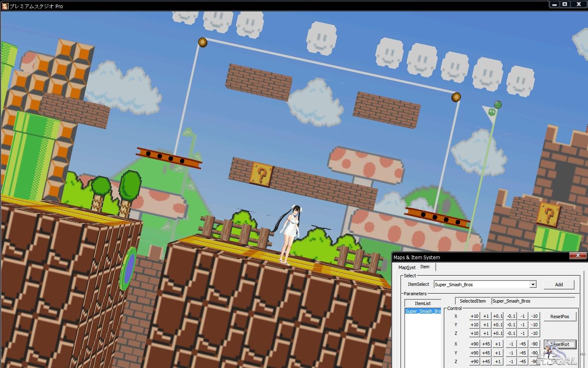
Task: Click -1 in X row beside ResetRot
Action: [x=511, y=344]
